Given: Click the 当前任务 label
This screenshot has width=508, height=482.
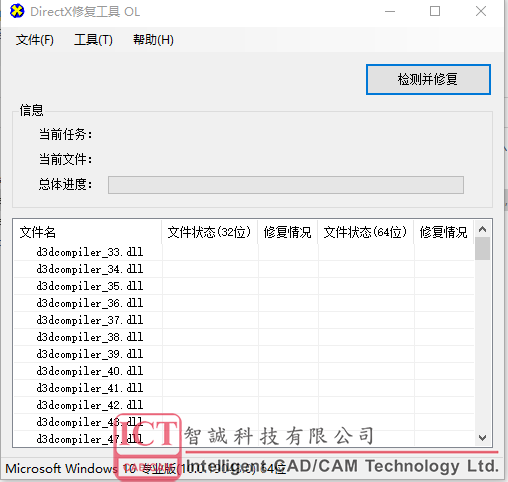Looking at the screenshot, I should point(65,135).
